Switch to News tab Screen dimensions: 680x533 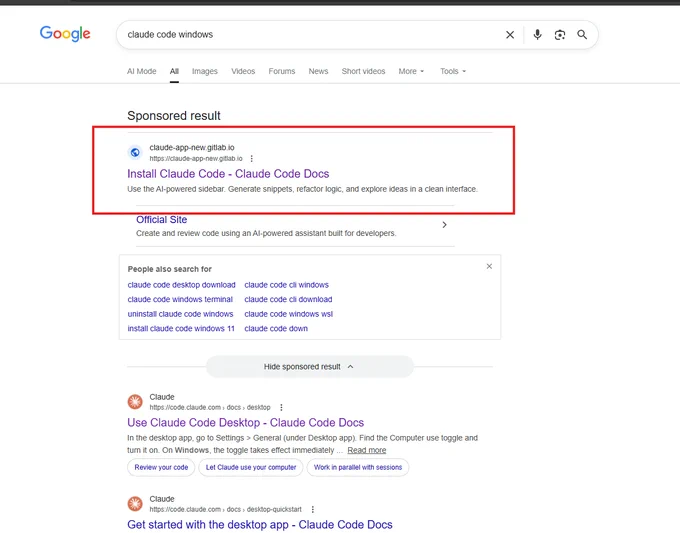point(318,71)
